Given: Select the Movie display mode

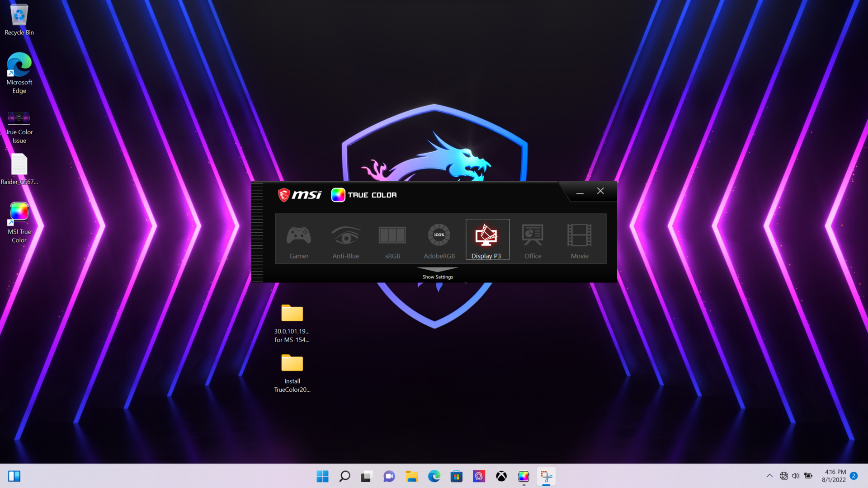Looking at the screenshot, I should (x=579, y=239).
